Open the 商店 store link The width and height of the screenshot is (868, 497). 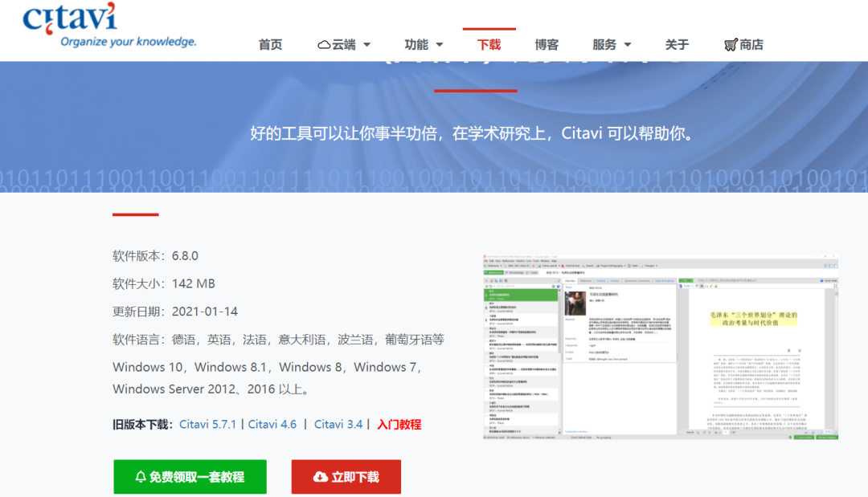751,45
